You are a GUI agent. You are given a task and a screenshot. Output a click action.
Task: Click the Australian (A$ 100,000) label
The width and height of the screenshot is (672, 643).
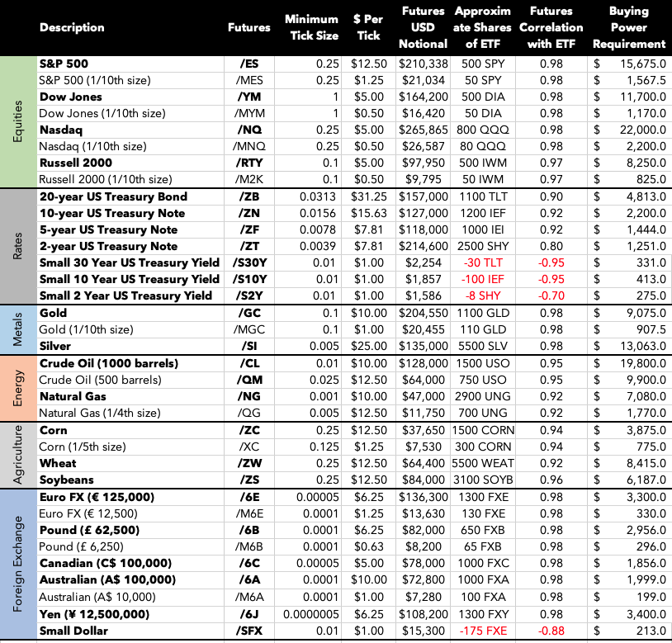(107, 579)
